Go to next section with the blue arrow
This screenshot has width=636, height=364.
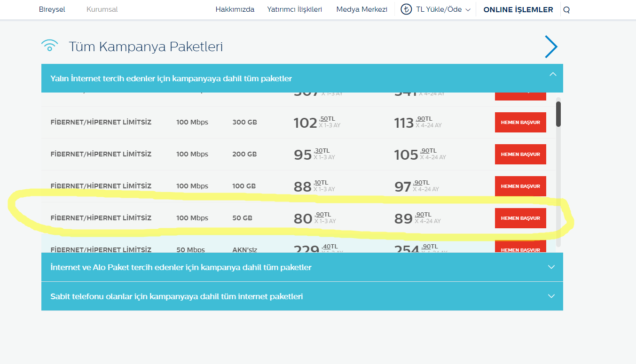pyautogui.click(x=551, y=46)
